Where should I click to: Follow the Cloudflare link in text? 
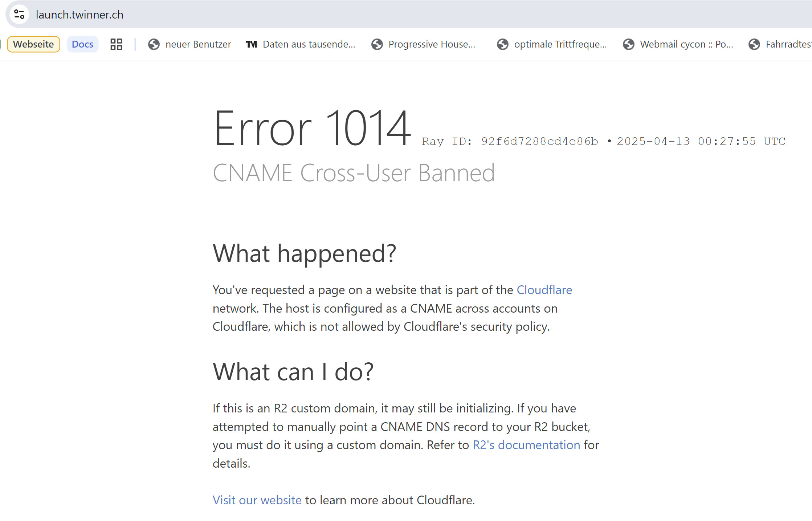(544, 290)
